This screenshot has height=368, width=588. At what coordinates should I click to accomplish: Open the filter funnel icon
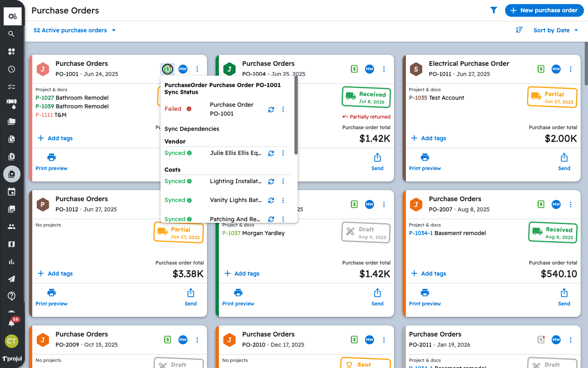[494, 10]
